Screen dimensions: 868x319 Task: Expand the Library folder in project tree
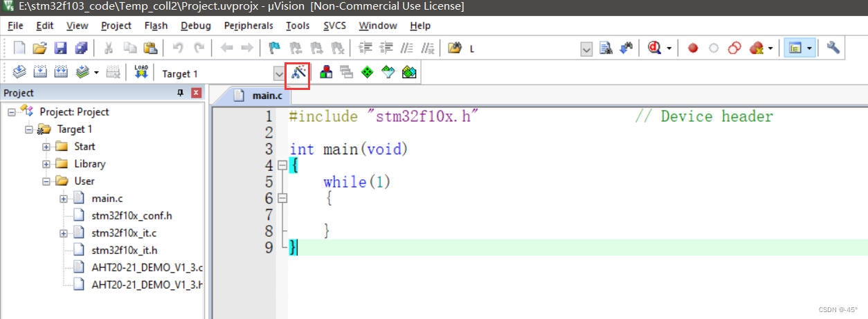coord(46,164)
